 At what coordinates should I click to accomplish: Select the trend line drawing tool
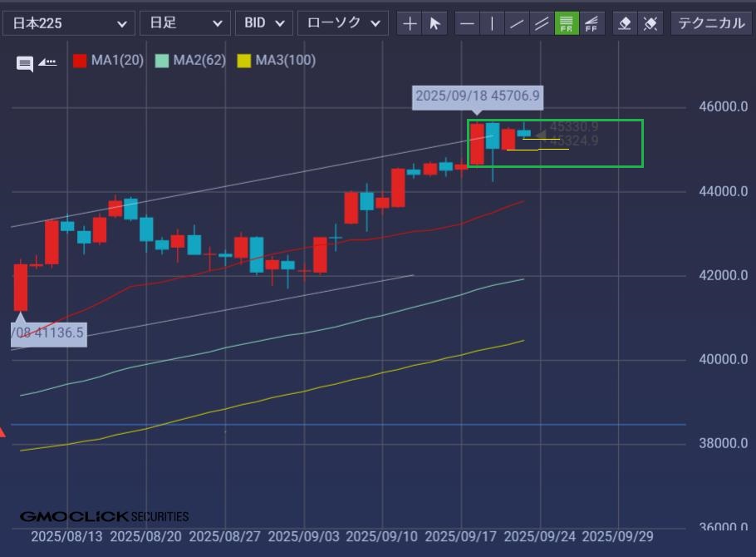(518, 23)
